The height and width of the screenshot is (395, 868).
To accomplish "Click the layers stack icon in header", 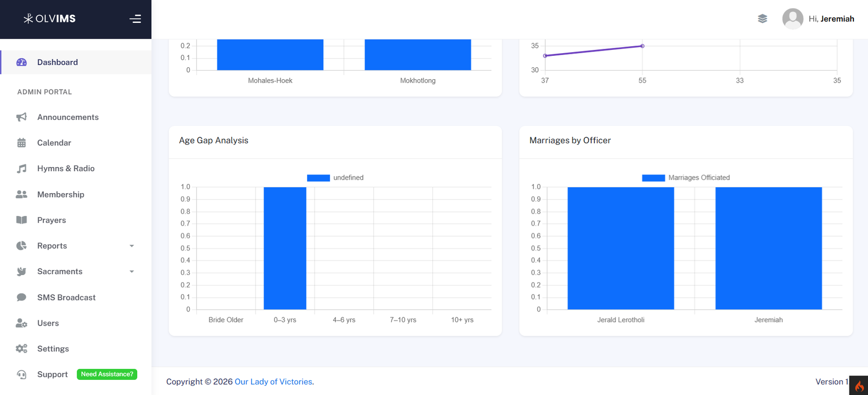I will [x=762, y=19].
